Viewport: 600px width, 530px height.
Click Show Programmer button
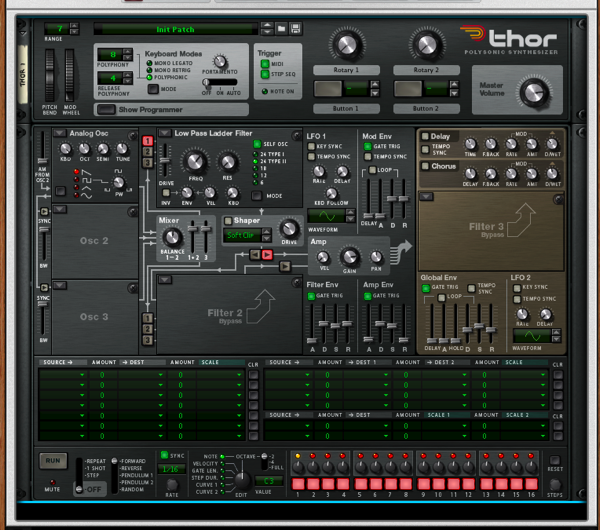coord(106,109)
